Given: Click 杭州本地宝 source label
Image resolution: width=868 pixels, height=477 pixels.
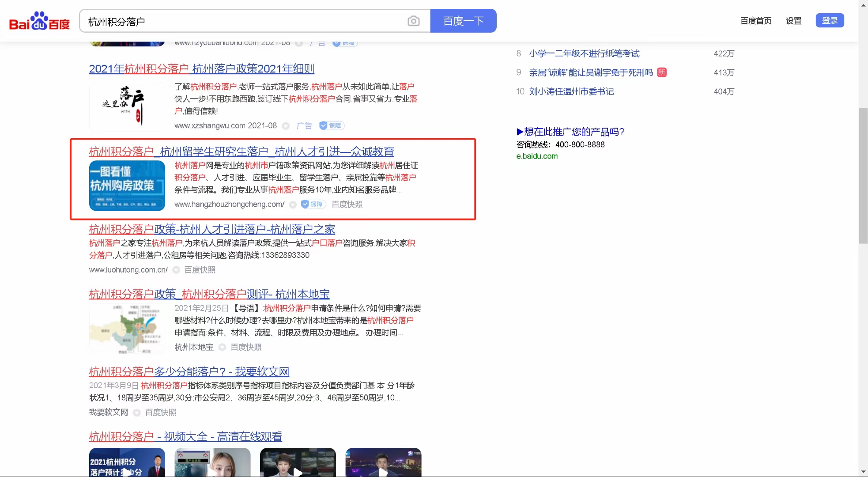Looking at the screenshot, I should coord(194,347).
